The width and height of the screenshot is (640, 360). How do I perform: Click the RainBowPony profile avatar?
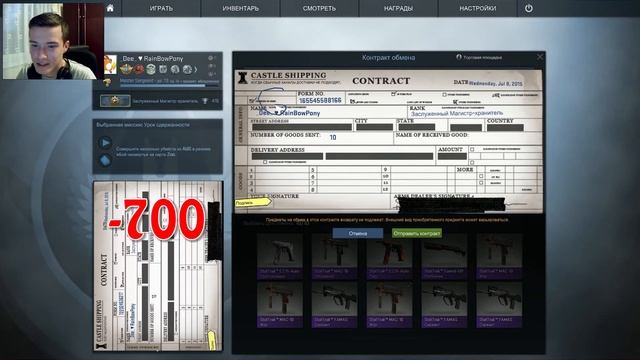point(110,65)
